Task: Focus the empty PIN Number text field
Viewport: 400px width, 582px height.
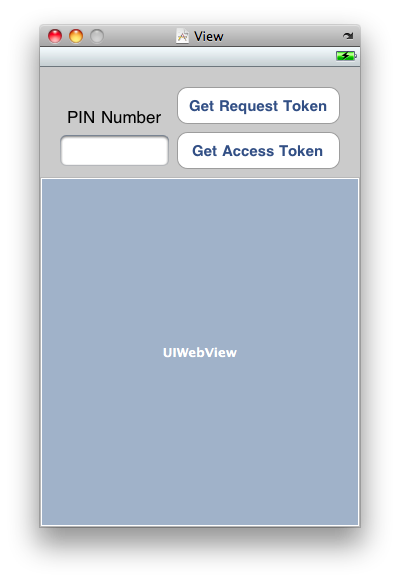Action: tap(114, 150)
